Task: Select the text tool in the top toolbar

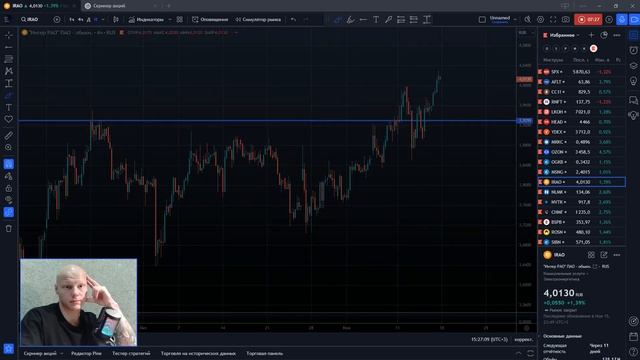Action: (x=376, y=20)
